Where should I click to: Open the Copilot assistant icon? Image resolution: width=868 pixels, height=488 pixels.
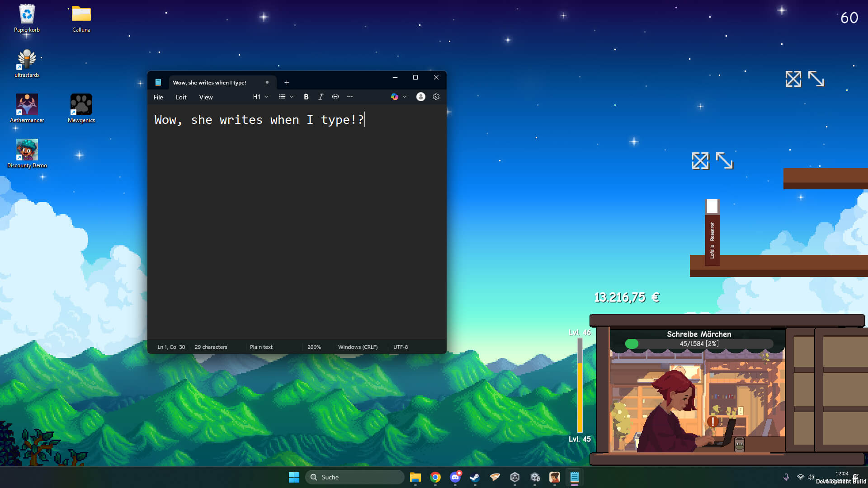(x=394, y=97)
